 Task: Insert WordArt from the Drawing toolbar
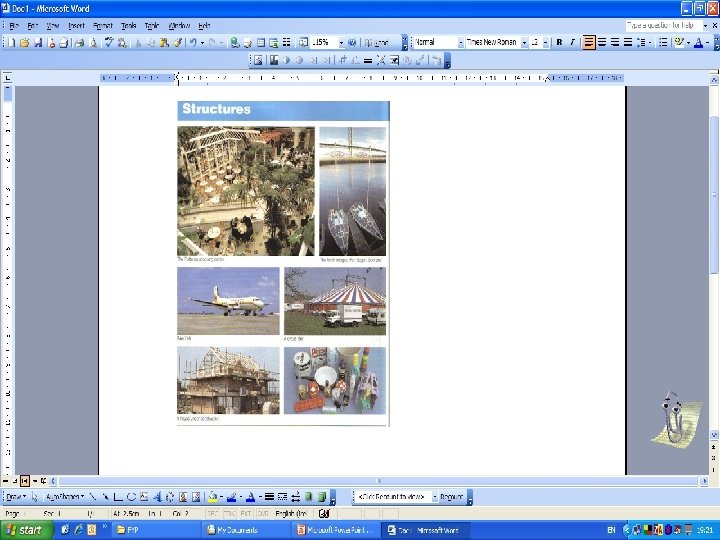click(x=157, y=496)
